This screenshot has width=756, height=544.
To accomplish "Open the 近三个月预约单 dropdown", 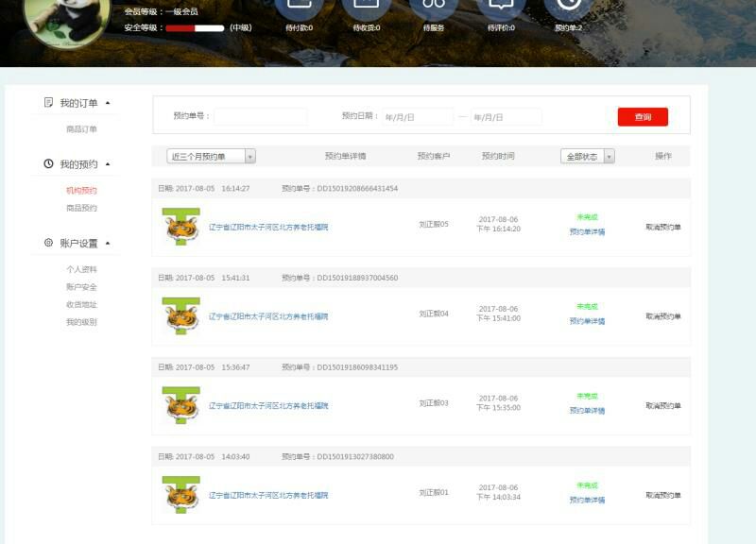I will (212, 156).
